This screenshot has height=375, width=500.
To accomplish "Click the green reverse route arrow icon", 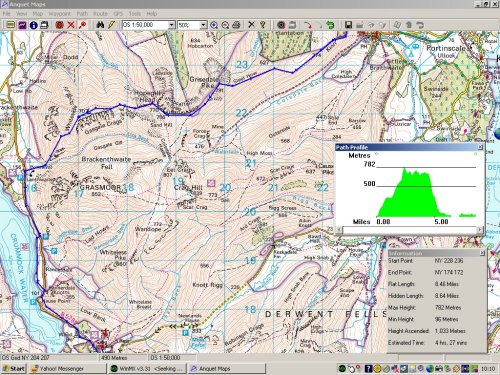I will click(x=330, y=25).
